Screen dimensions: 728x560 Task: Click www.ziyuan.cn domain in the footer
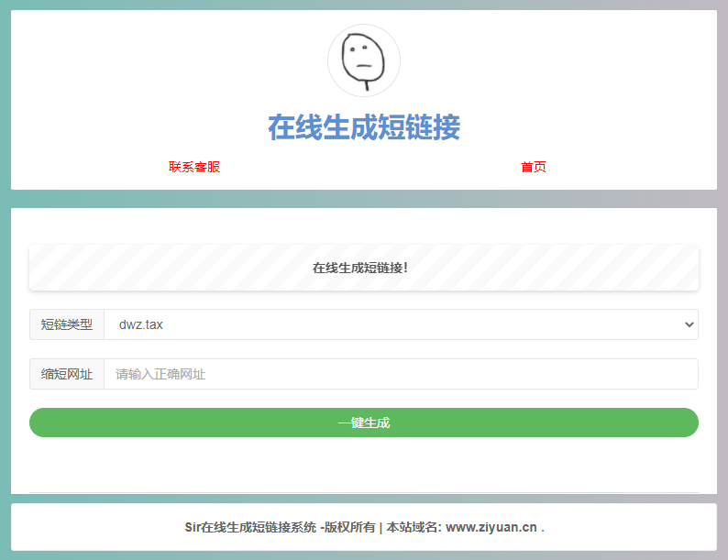pyautogui.click(x=491, y=527)
